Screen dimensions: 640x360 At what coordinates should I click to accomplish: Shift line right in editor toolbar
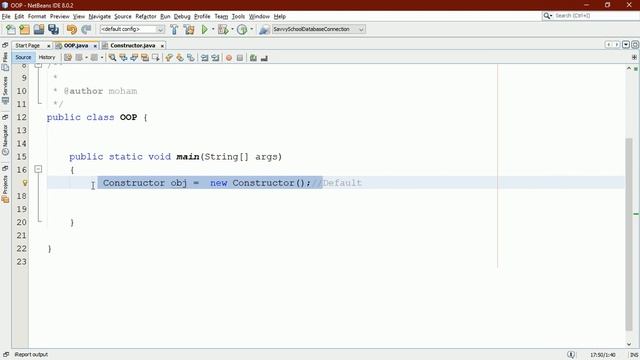(x=215, y=58)
